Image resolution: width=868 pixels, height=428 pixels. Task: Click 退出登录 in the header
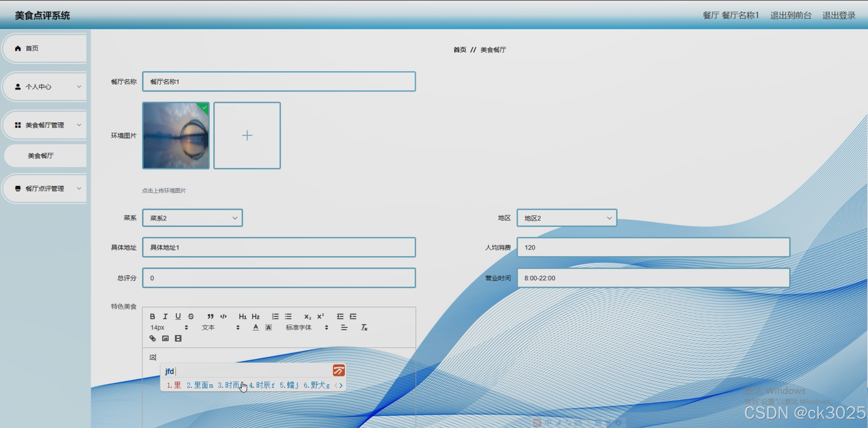coord(838,15)
